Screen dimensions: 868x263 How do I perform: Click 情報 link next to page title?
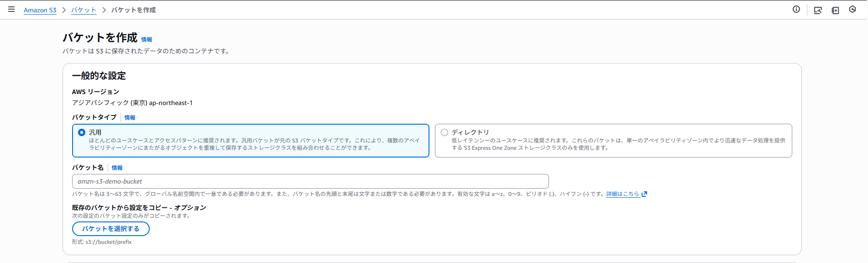[146, 40]
